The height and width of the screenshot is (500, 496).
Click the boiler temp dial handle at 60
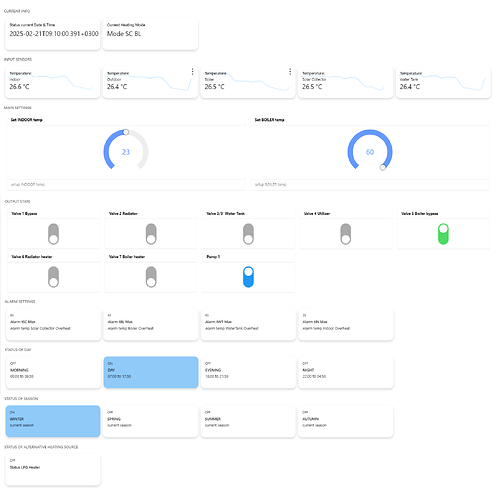(383, 167)
